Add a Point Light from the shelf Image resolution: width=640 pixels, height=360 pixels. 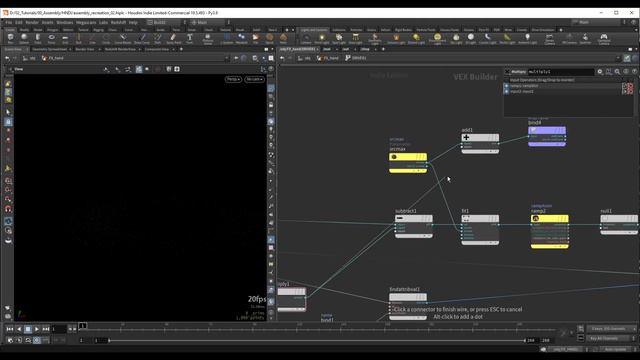point(322,39)
